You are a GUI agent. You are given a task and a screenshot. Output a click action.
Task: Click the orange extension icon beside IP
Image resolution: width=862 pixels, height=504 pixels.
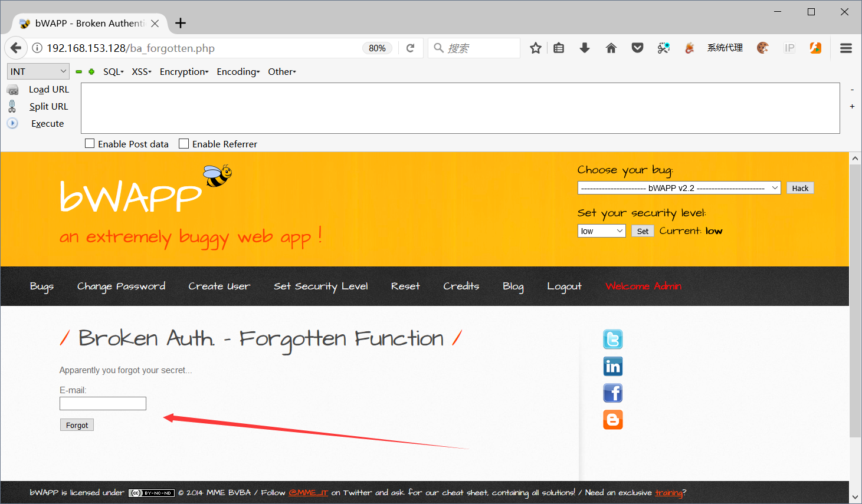(x=815, y=48)
